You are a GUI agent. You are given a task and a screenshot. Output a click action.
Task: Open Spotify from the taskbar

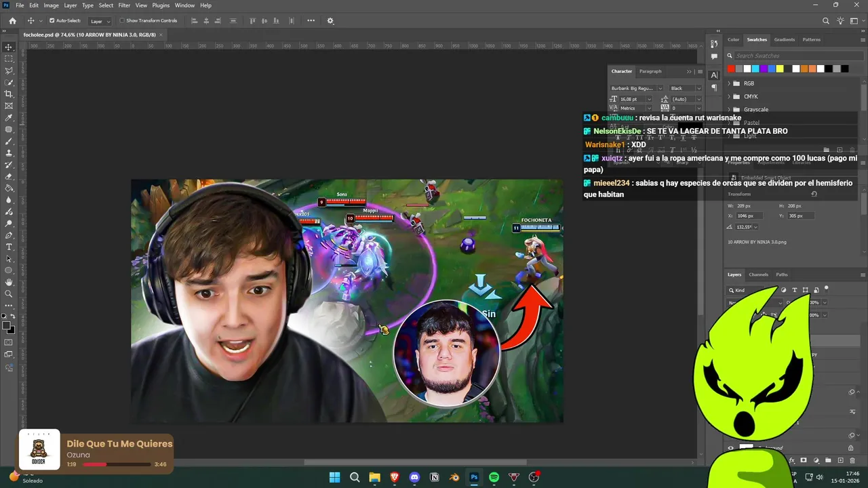[x=494, y=477]
